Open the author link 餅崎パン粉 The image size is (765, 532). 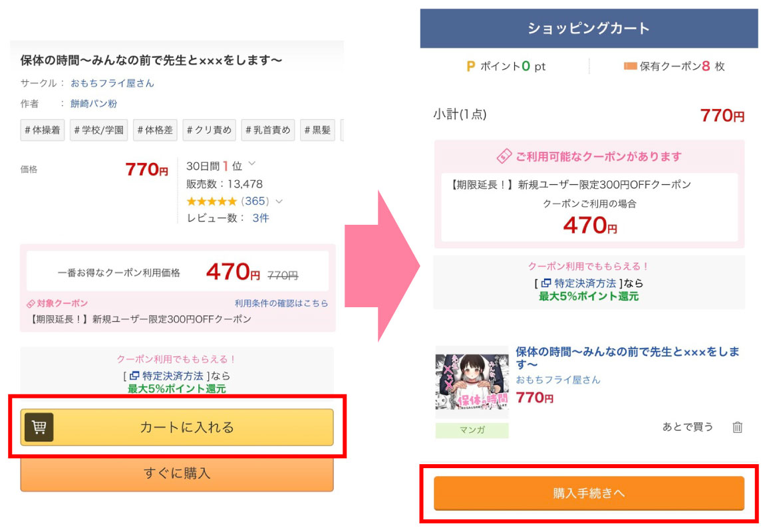point(94,104)
